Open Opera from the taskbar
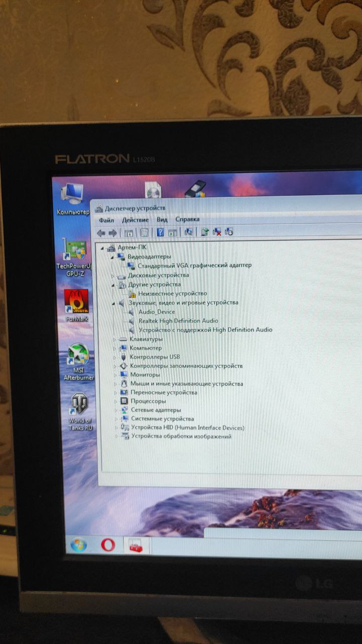 (108, 544)
